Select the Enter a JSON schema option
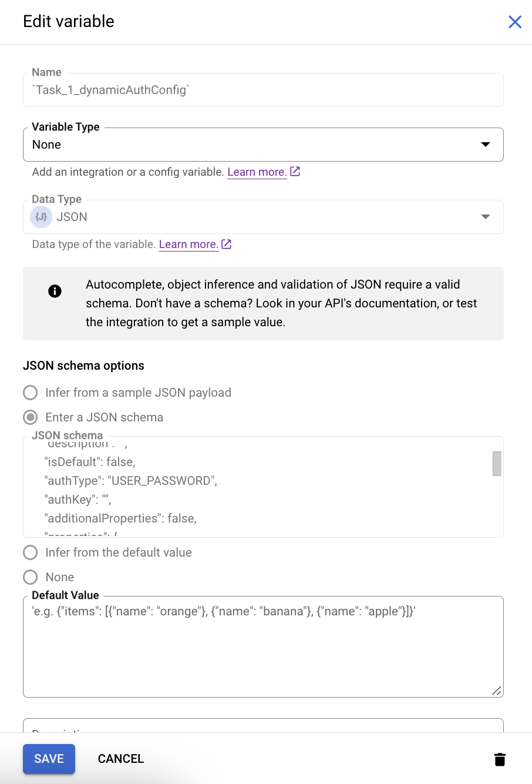The image size is (532, 784). tap(30, 417)
